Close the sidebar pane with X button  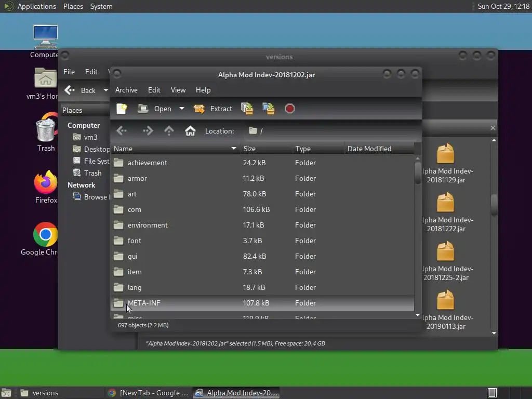pos(493,128)
